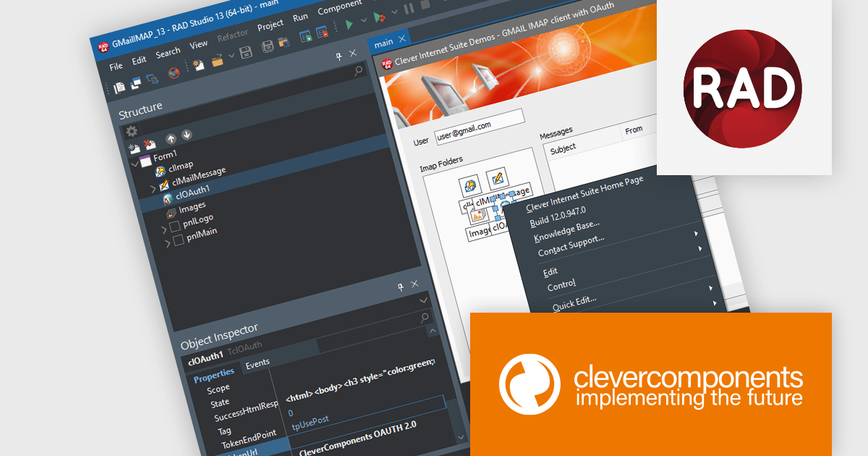Click the user@gmail.com email input field
Screen dimensions: 868x456
[479, 126]
